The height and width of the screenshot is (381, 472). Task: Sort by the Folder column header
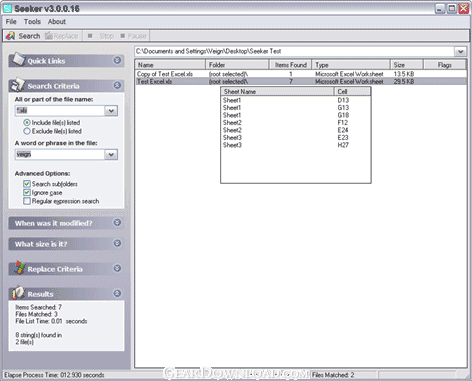[237, 65]
